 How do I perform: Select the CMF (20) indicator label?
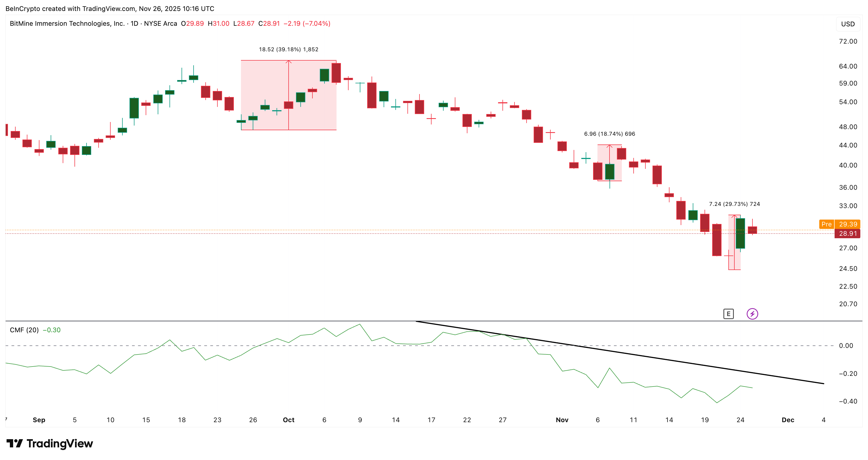coord(25,330)
